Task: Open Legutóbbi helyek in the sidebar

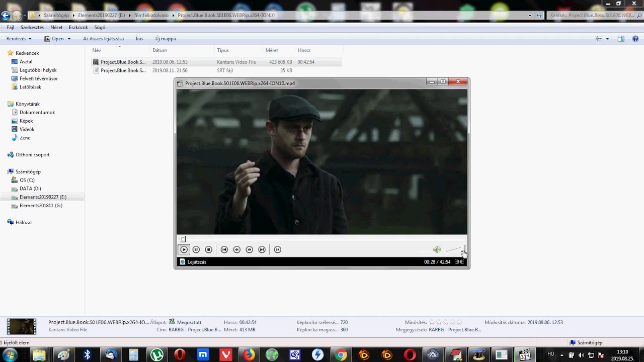Action: coord(38,70)
